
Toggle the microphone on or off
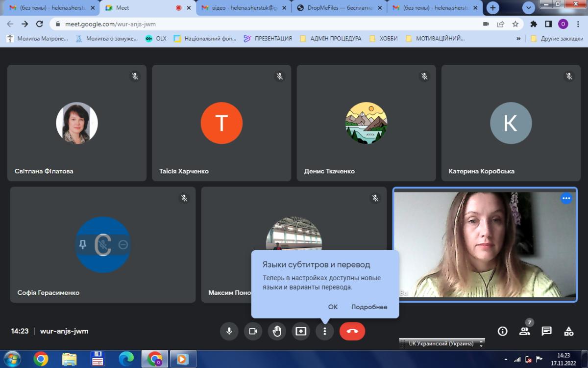[x=229, y=331]
